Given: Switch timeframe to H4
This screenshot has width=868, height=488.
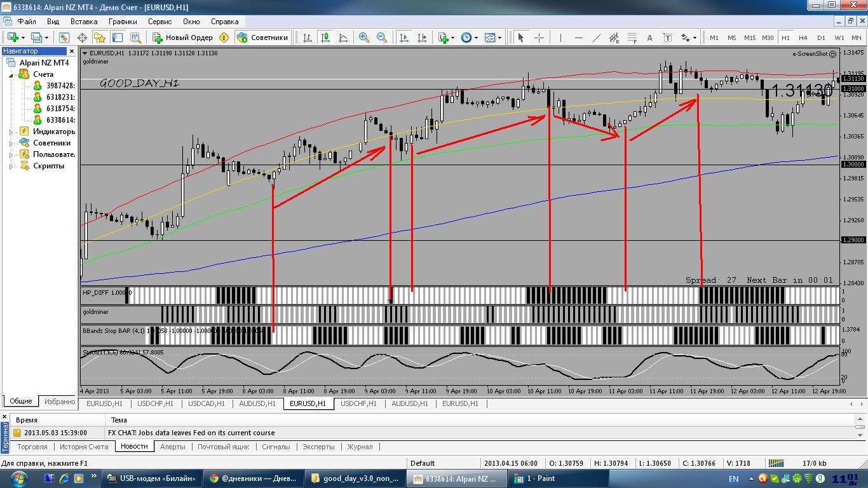Looking at the screenshot, I should 803,37.
